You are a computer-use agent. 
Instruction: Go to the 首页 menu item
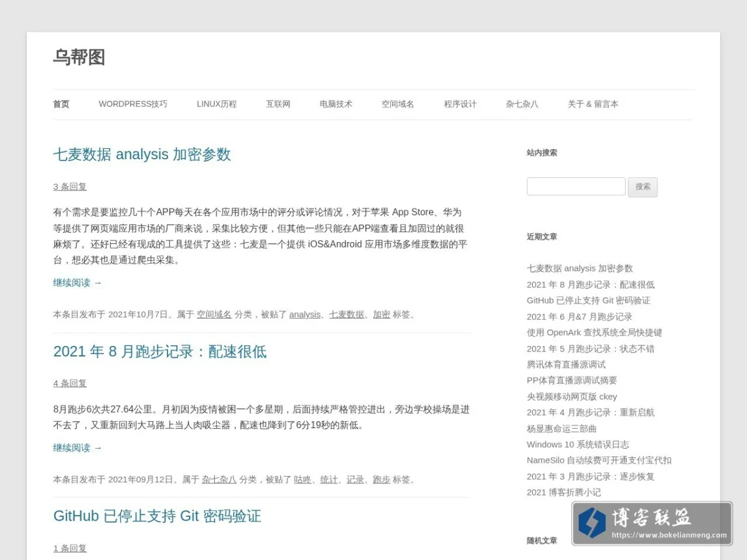tap(61, 104)
